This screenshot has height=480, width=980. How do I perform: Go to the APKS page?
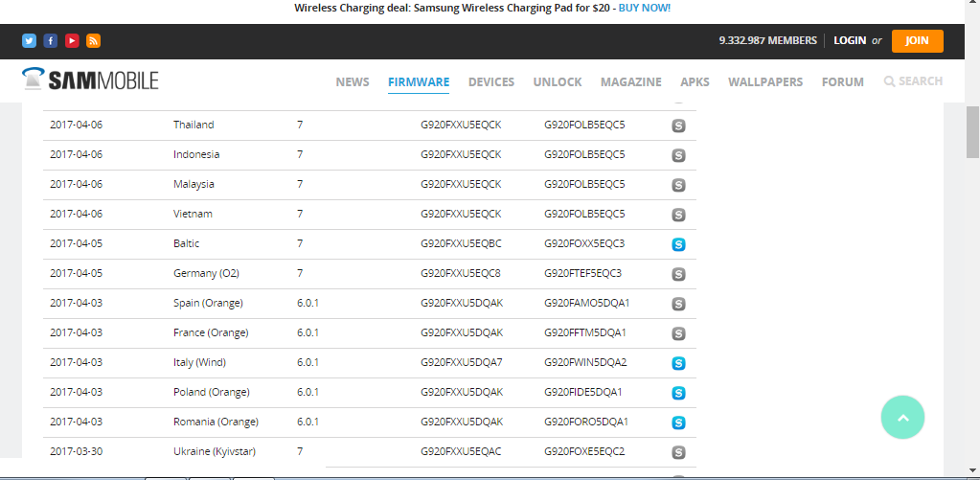coord(695,81)
